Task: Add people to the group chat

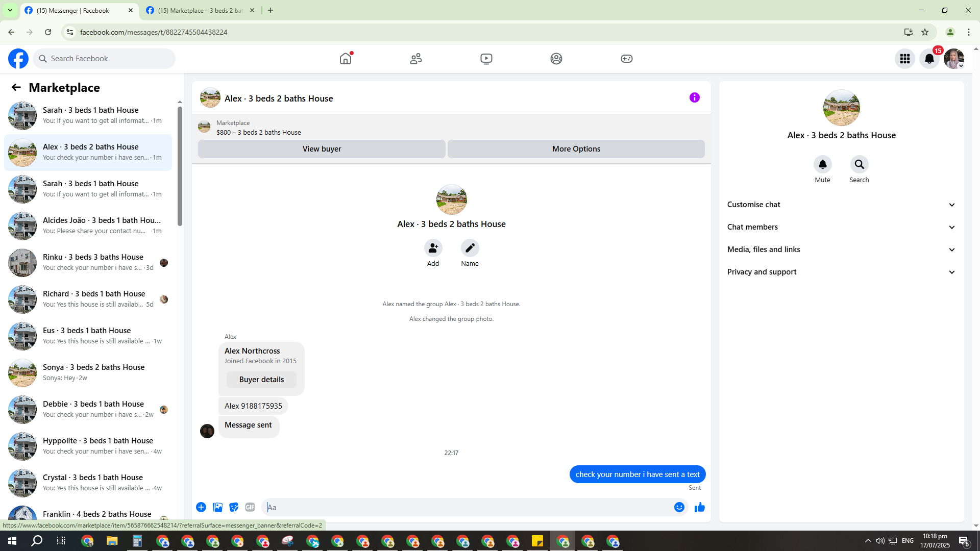Action: [x=433, y=248]
